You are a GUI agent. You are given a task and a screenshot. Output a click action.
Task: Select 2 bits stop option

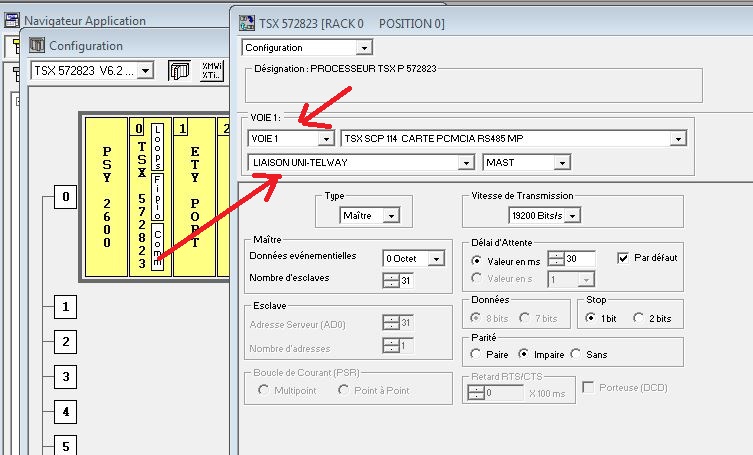(639, 318)
